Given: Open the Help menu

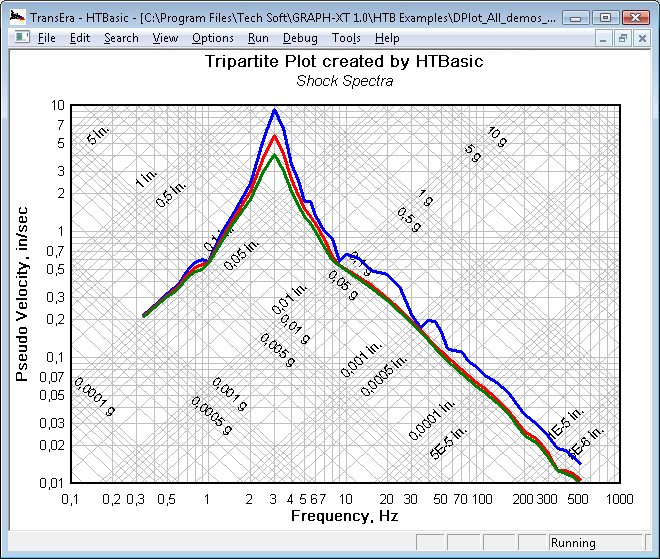Looking at the screenshot, I should [387, 38].
